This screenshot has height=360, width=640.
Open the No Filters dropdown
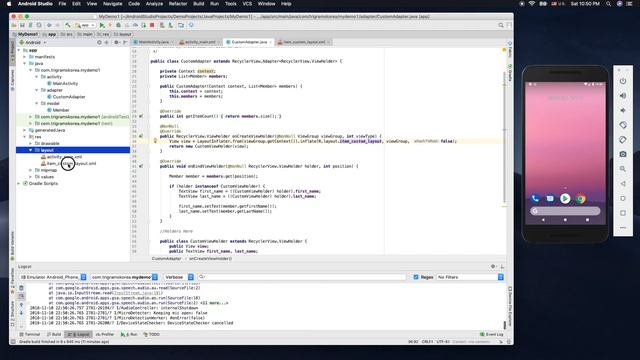coord(470,277)
